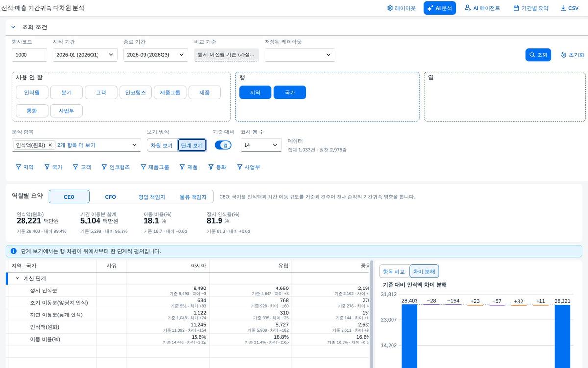Run the 조회 search

539,55
